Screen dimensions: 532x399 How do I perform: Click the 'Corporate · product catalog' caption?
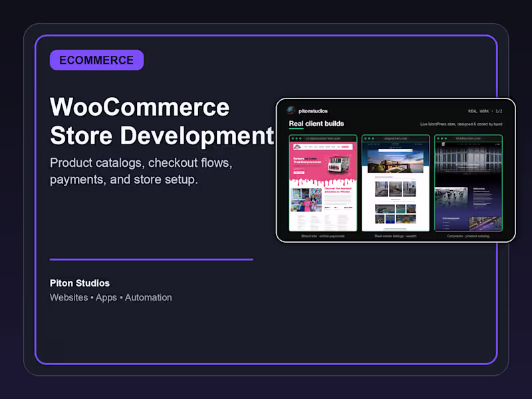click(x=468, y=236)
